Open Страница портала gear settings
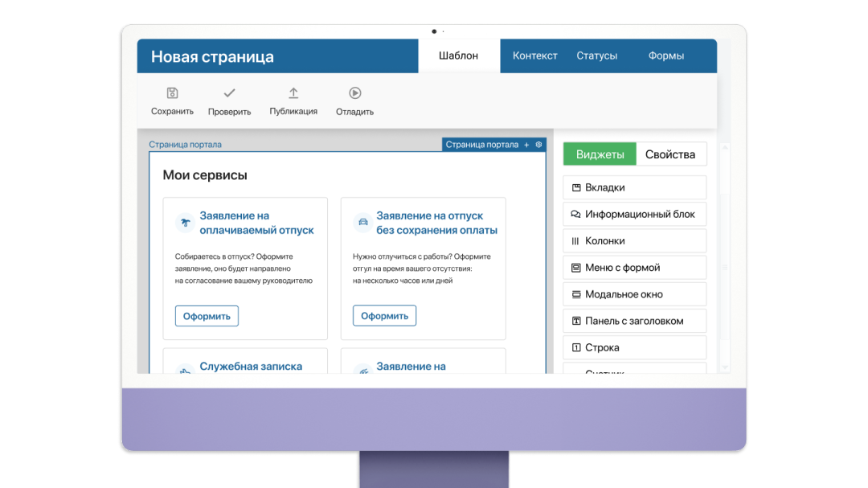The height and width of the screenshot is (488, 868). tap(538, 145)
